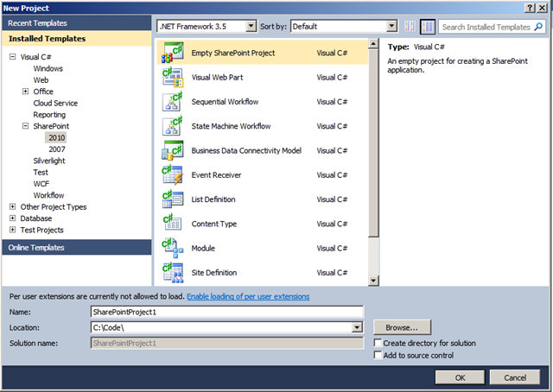Open the Online Templates section
Viewport: 553px width, 392px height.
77,248
